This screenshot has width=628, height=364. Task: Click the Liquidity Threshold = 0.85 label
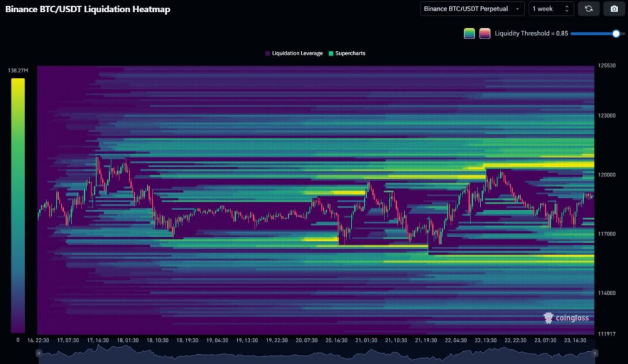tap(532, 34)
